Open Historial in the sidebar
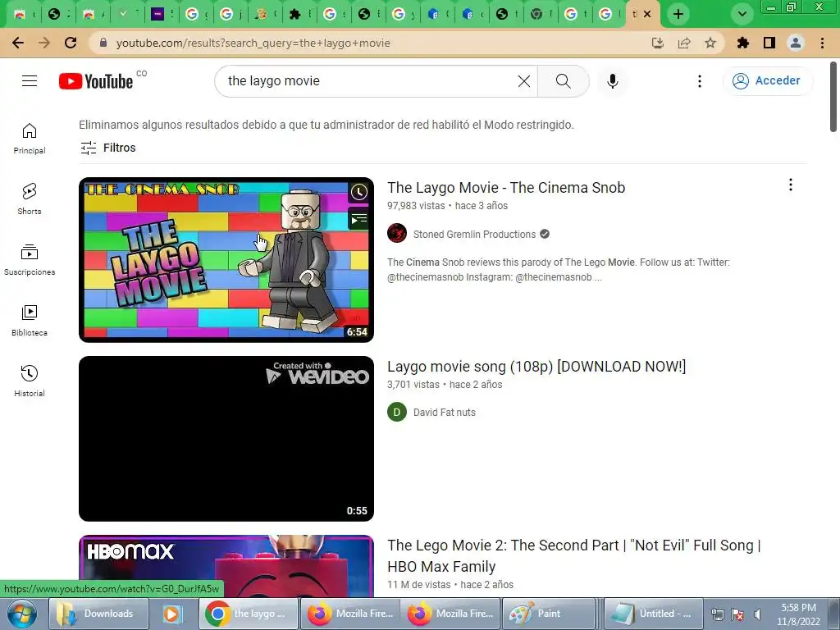Screen dimensions: 840x630 coord(30,381)
